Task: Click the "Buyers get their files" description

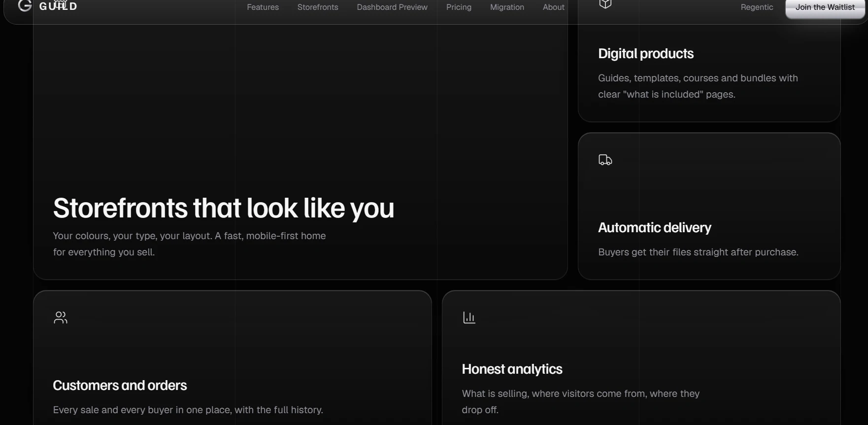Action: pyautogui.click(x=698, y=252)
